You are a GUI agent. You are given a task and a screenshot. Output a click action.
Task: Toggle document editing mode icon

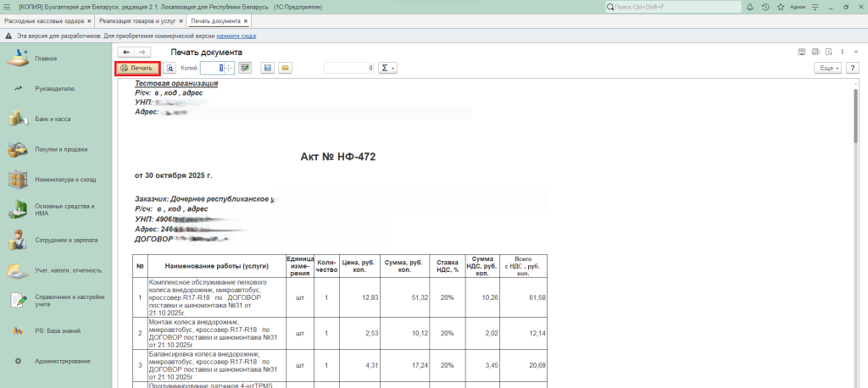pyautogui.click(x=245, y=68)
